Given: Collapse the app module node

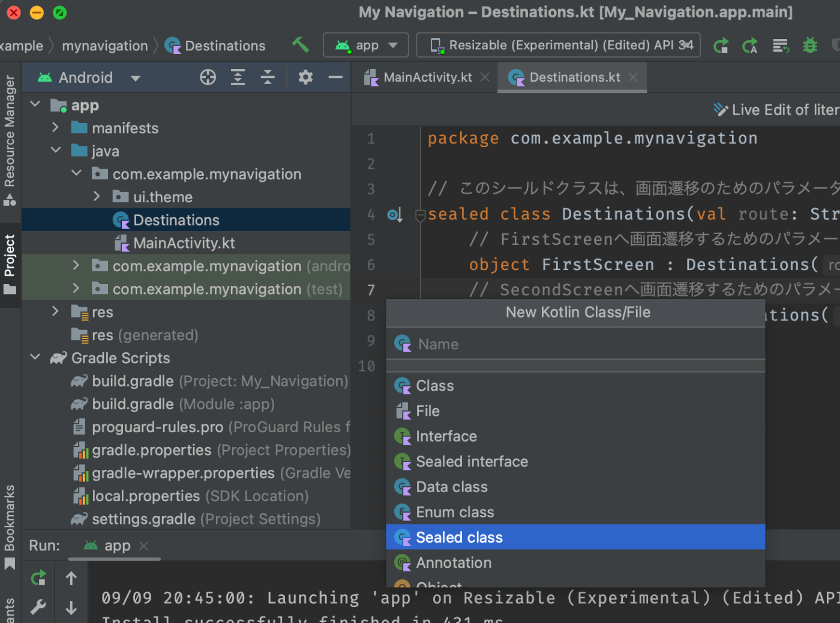Looking at the screenshot, I should click(35, 104).
